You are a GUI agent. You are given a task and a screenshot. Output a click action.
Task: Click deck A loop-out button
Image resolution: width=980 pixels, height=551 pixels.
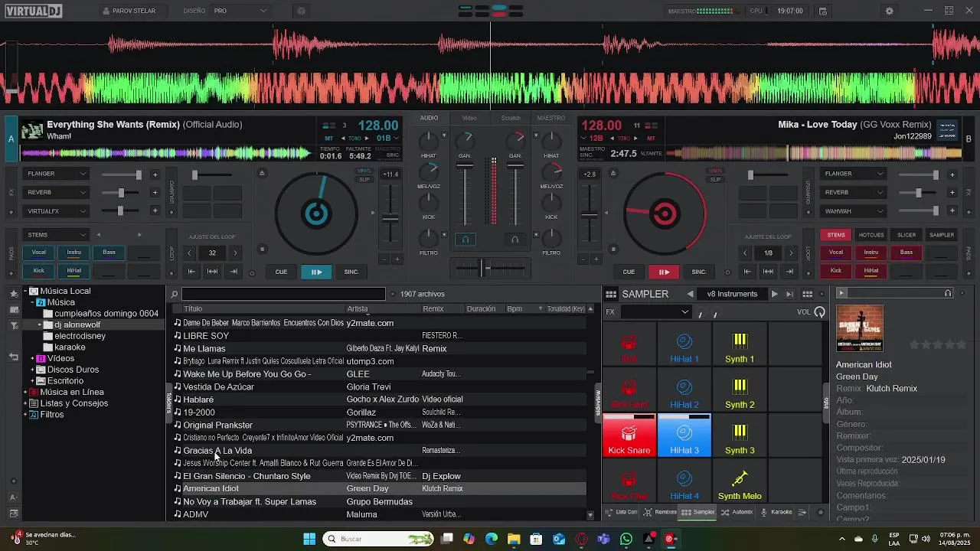234,271
